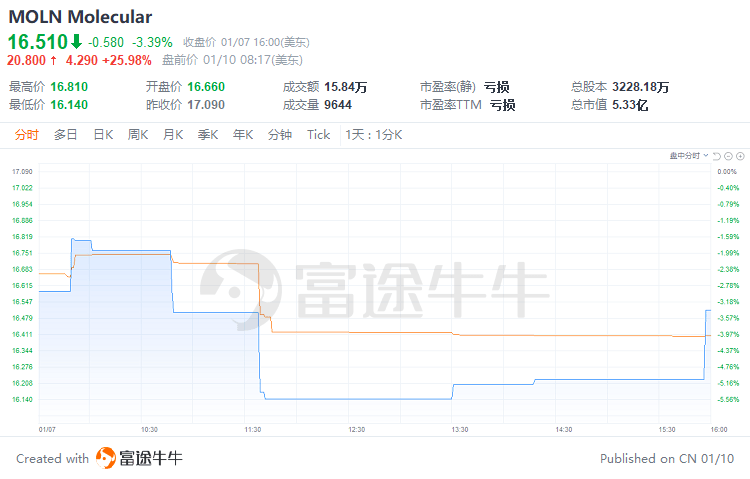The width and height of the screenshot is (750, 479).
Task: Select the 周K chart tab
Action: pyautogui.click(x=138, y=135)
